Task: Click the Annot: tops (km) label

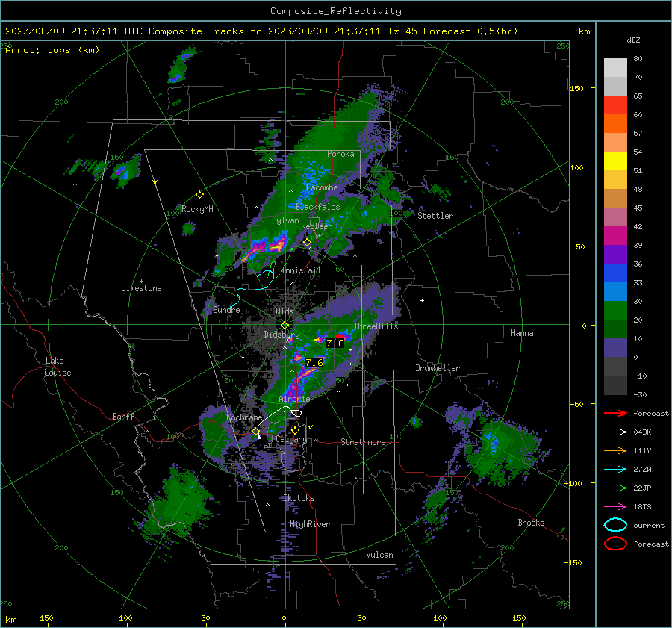Action: point(52,50)
